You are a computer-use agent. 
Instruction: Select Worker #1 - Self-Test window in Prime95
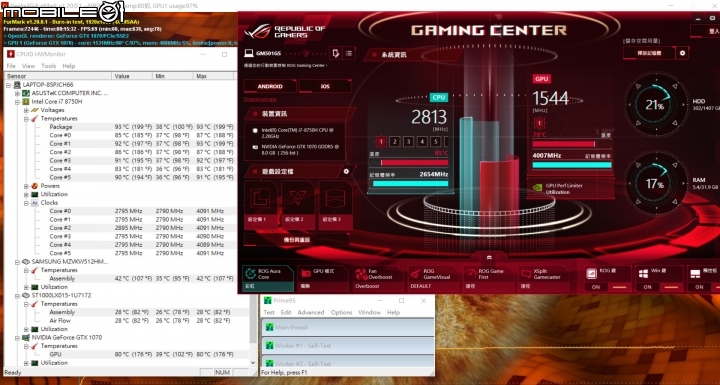point(348,345)
